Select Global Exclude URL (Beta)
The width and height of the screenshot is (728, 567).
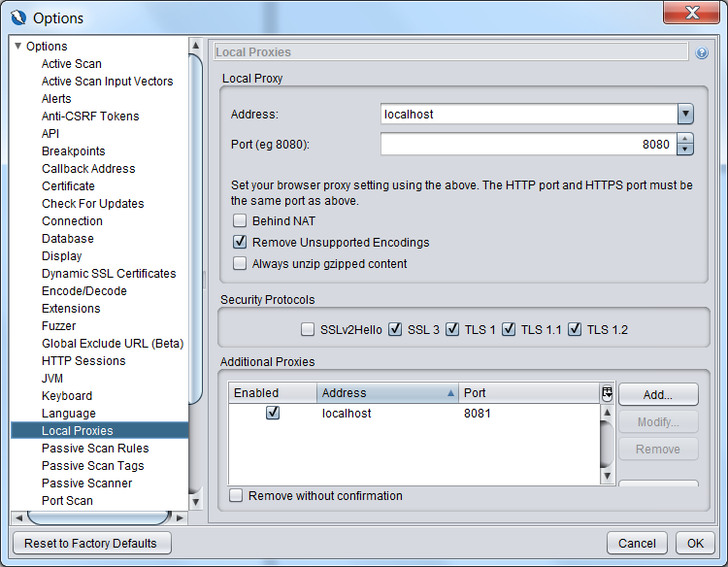(x=113, y=344)
